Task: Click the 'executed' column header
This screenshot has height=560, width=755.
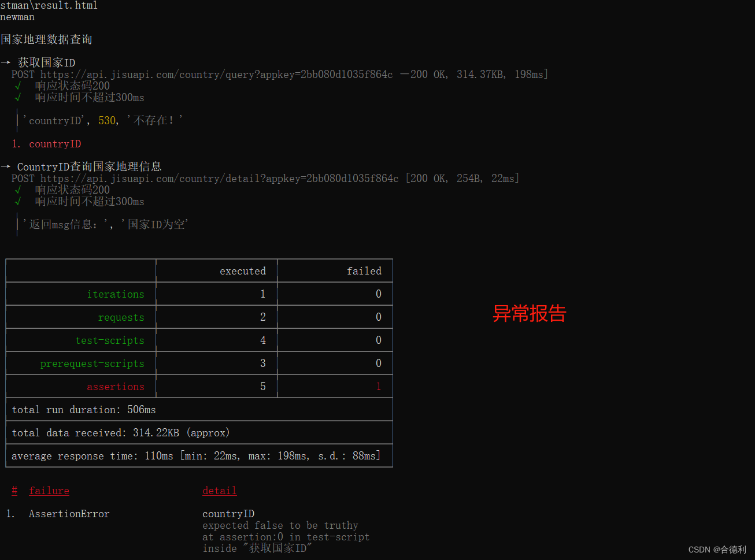Action: pyautogui.click(x=243, y=271)
